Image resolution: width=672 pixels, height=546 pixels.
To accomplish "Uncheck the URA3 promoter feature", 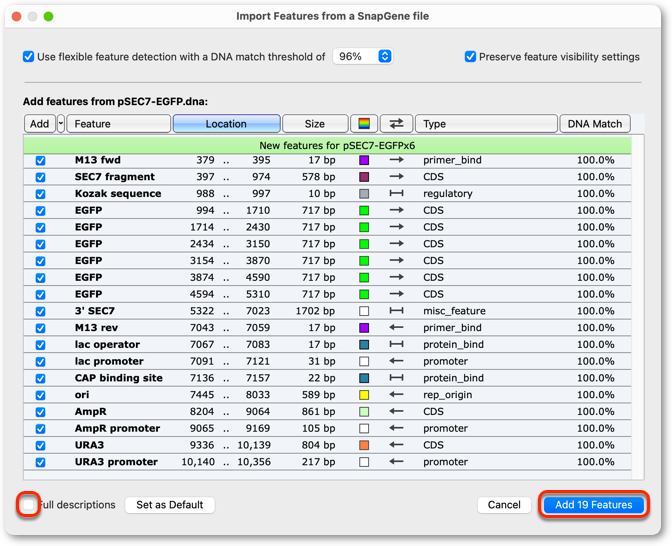I will (40, 462).
